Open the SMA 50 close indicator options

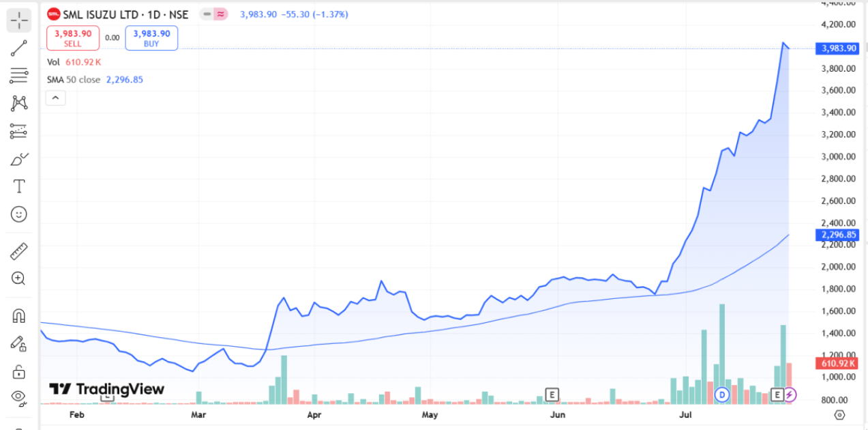74,80
